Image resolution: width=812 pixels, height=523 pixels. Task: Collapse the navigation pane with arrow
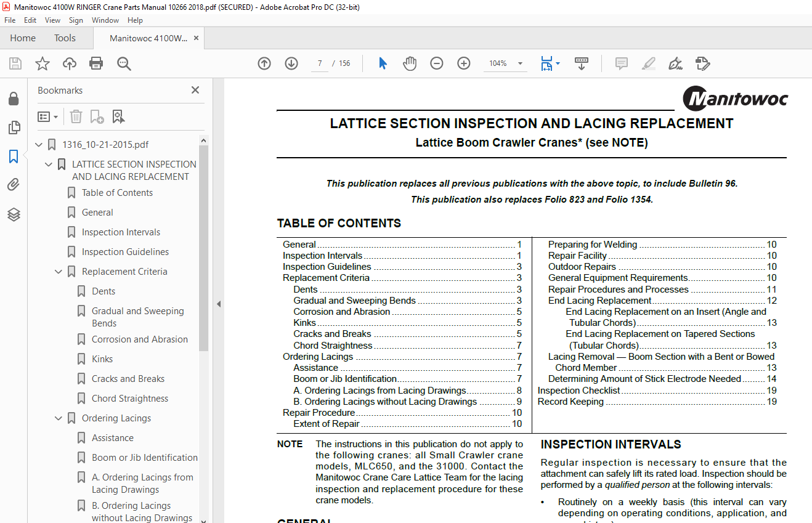coord(218,304)
